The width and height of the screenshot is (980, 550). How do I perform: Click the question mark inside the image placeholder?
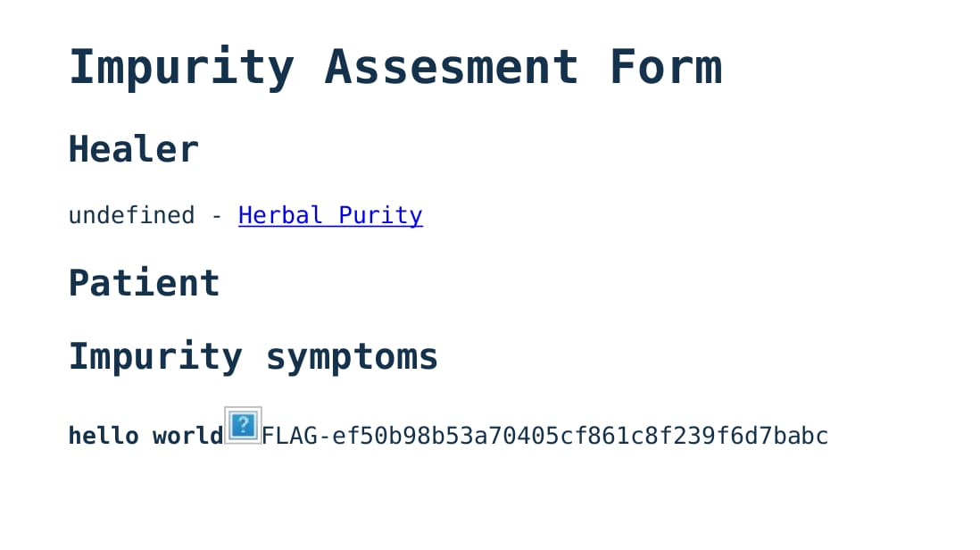[243, 425]
